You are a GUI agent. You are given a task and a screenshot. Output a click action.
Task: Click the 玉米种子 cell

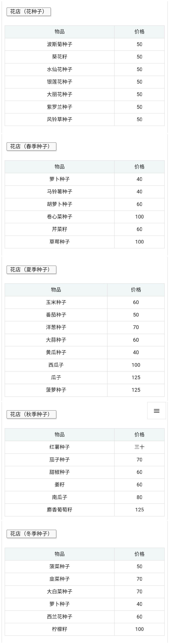pos(56,302)
